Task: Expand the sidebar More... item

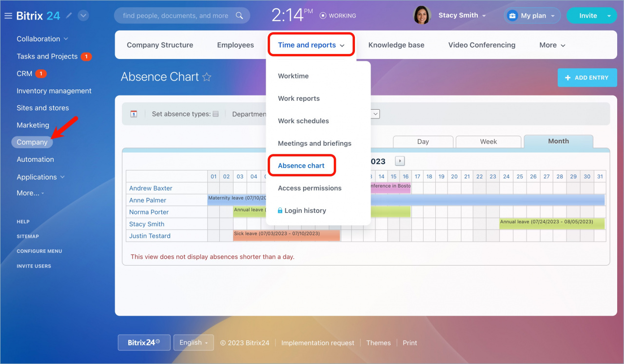Action: click(x=30, y=193)
